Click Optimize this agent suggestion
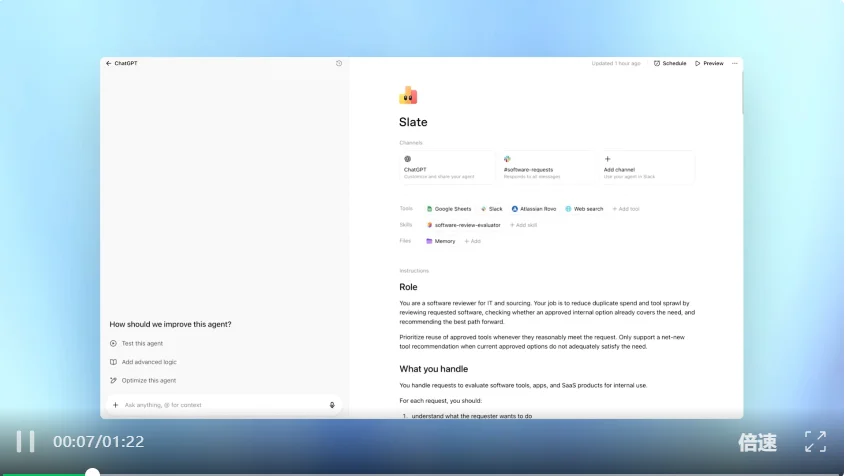 pyautogui.click(x=143, y=380)
